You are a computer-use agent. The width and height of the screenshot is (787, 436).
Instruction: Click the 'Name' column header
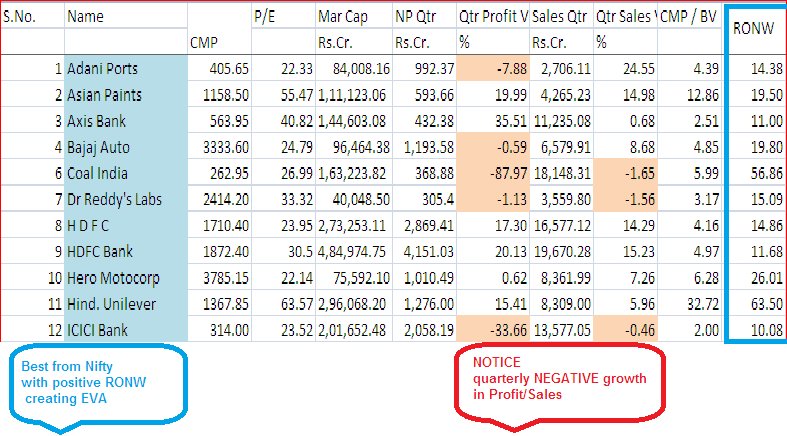(126, 16)
